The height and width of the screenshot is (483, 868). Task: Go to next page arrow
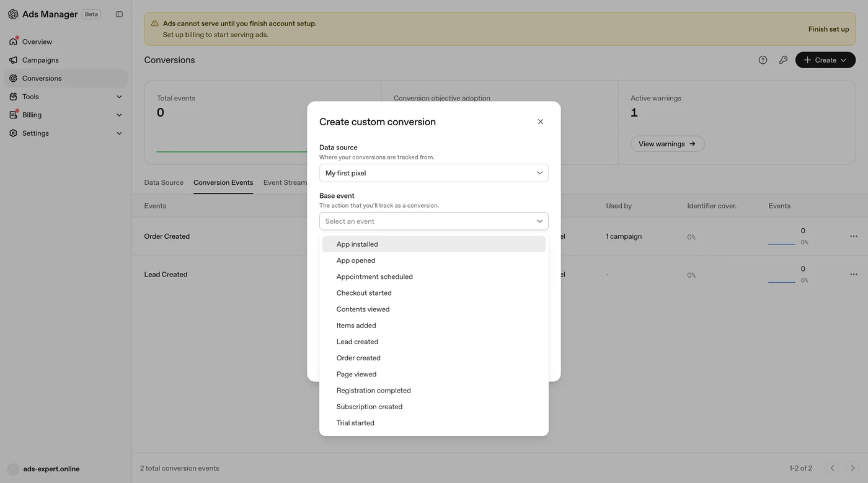point(852,468)
